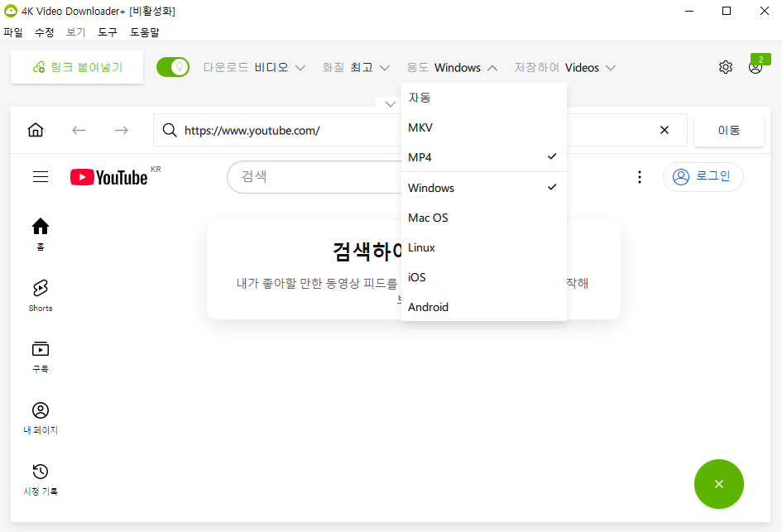782x532 pixels.
Task: Open the 내 페이지 sidebar icon
Action: click(41, 418)
